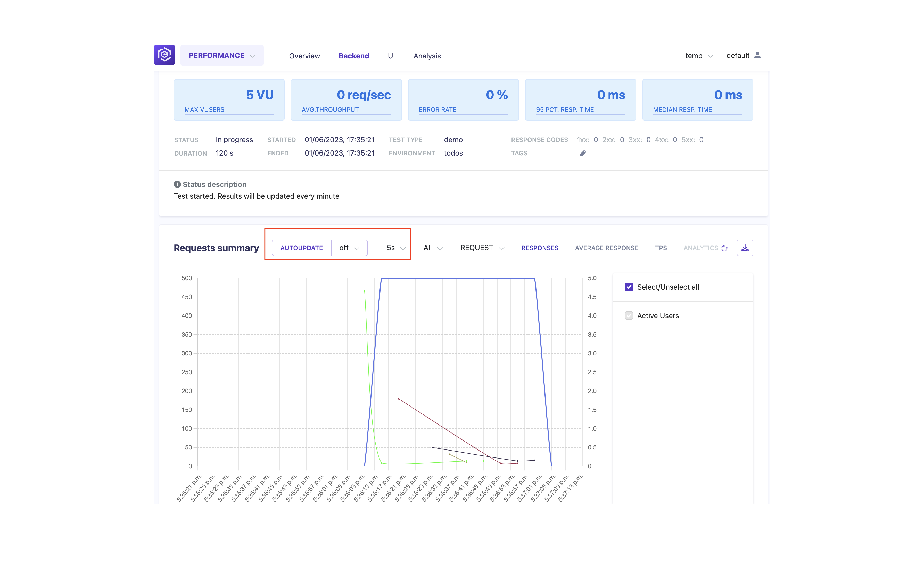This screenshot has width=924, height=577.
Task: Click the MAX VUSERS metric card
Action: tap(229, 100)
